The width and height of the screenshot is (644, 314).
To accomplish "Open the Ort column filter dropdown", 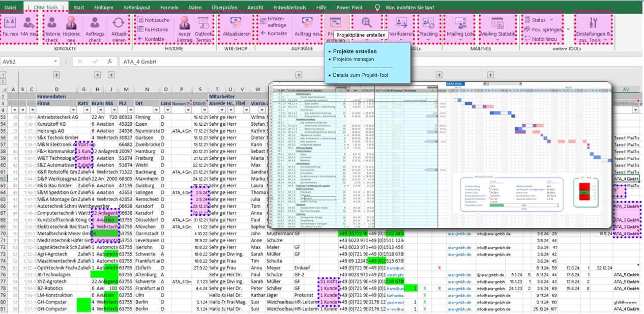I will point(155,110).
